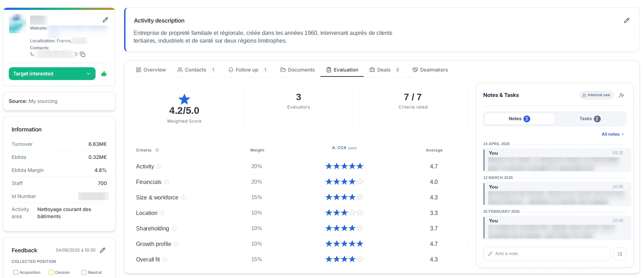Open criteria settings gear icon
This screenshot has height=278, width=644.
point(157,150)
